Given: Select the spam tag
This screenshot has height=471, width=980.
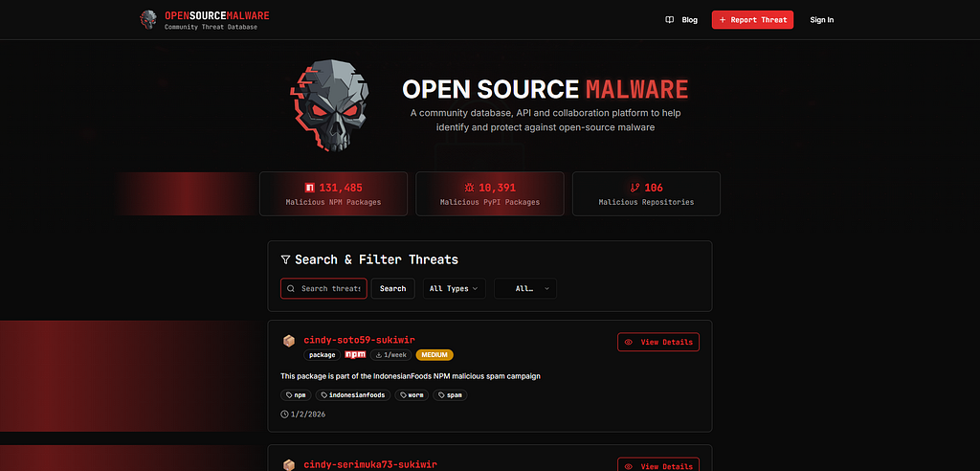Looking at the screenshot, I should click(x=450, y=395).
